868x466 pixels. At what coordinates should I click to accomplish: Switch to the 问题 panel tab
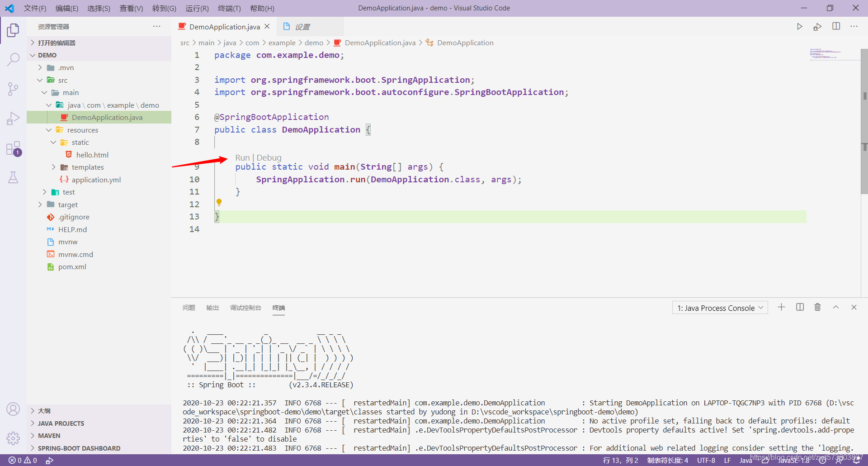[189, 308]
